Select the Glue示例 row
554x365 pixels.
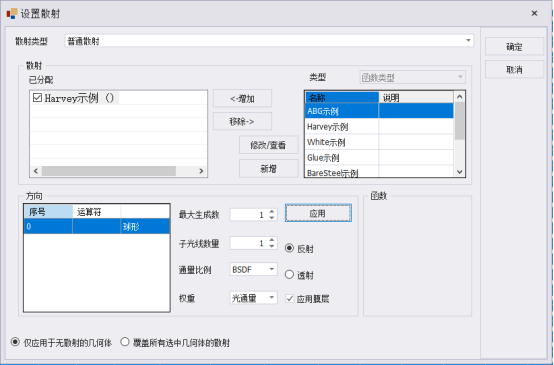[379, 158]
